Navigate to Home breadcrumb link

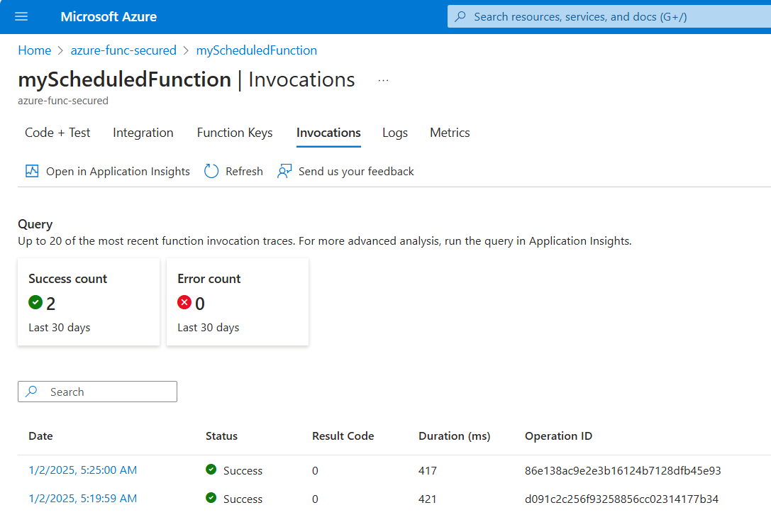click(34, 50)
